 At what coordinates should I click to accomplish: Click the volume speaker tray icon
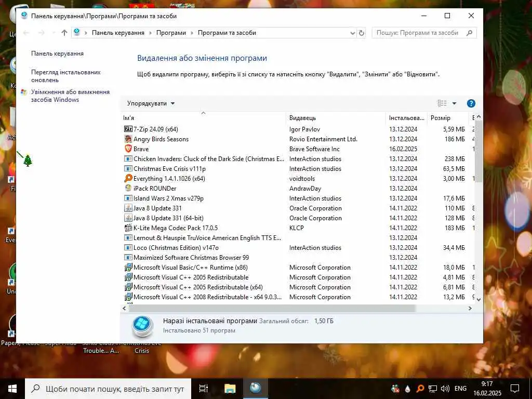pos(445,389)
